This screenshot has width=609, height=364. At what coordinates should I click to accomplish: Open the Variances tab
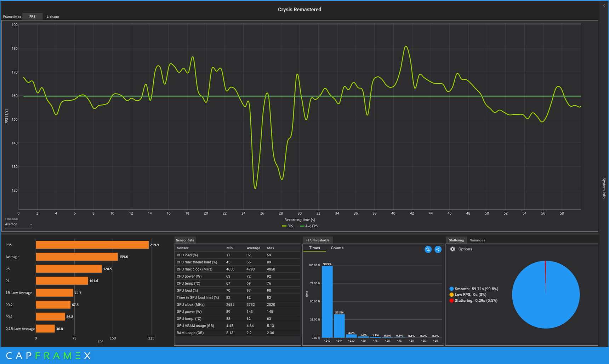pyautogui.click(x=477, y=240)
